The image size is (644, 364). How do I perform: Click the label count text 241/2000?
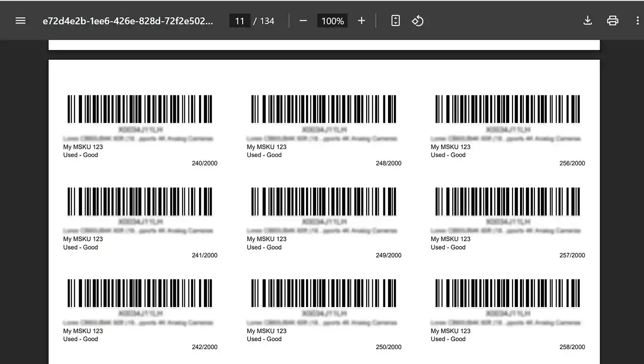pos(205,255)
